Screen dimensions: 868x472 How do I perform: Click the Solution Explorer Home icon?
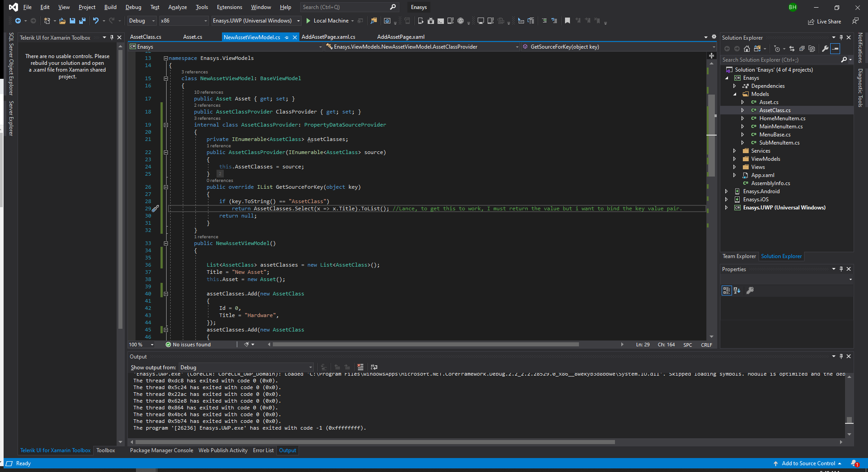[x=747, y=49]
